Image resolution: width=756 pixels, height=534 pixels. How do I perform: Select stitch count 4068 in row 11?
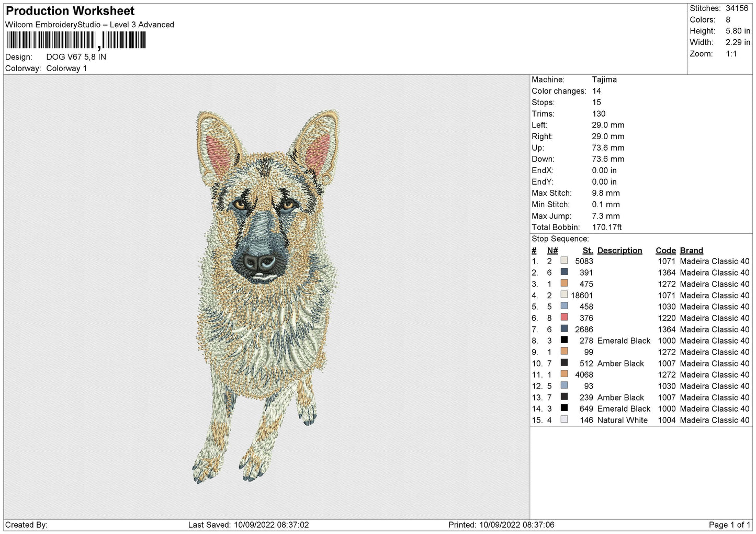coord(584,375)
